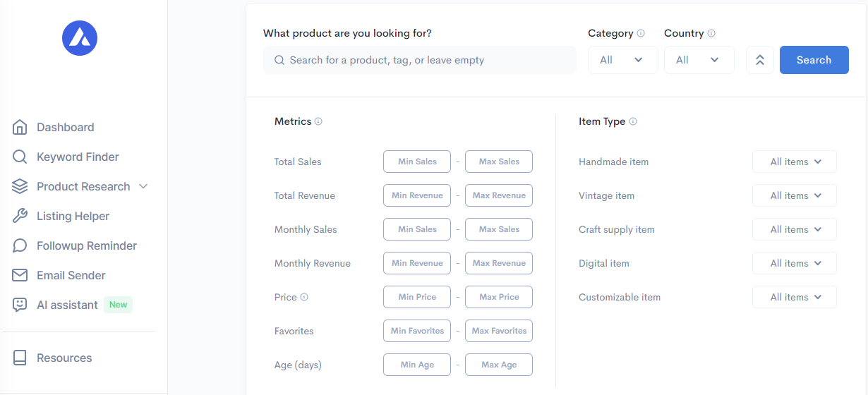Click the AI assistant smiley icon

pyautogui.click(x=20, y=305)
